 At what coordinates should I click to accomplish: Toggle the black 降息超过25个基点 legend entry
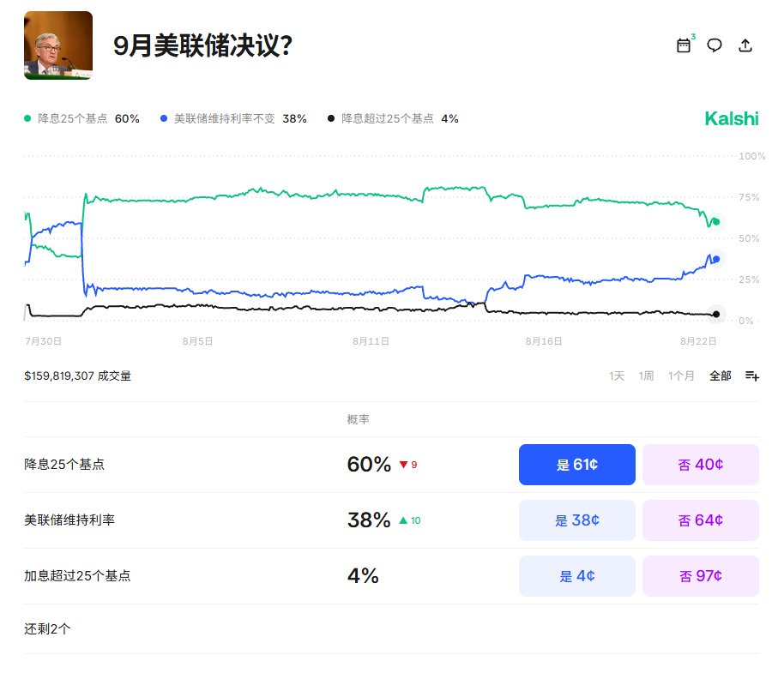(393, 118)
